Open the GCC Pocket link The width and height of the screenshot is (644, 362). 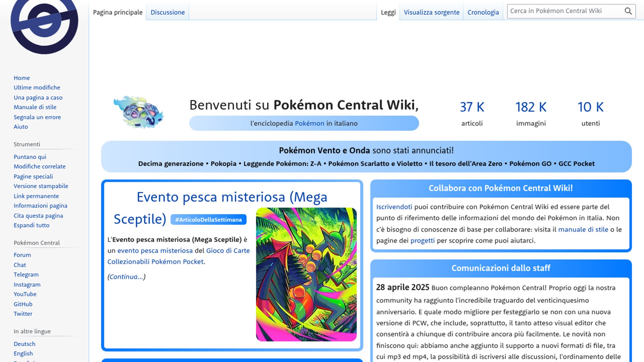(x=577, y=164)
